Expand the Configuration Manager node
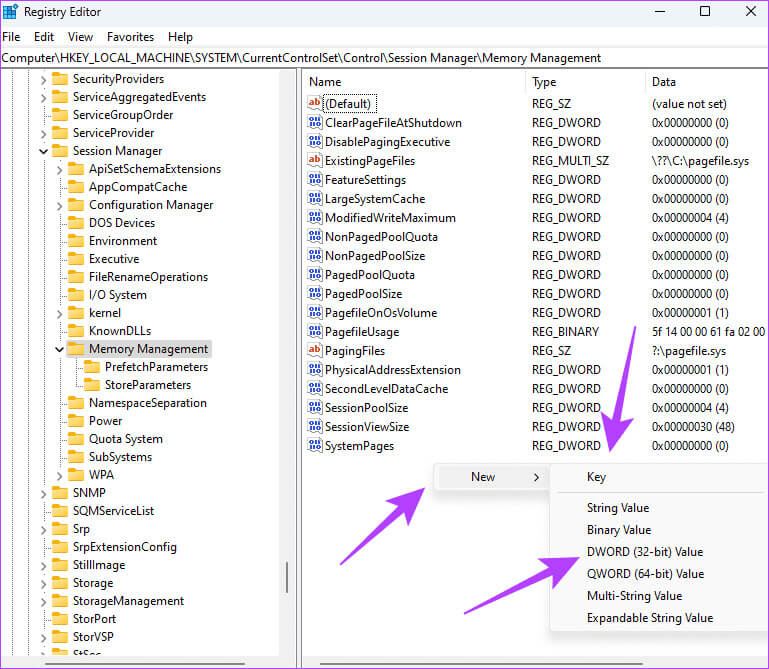The image size is (769, 669). [x=59, y=206]
